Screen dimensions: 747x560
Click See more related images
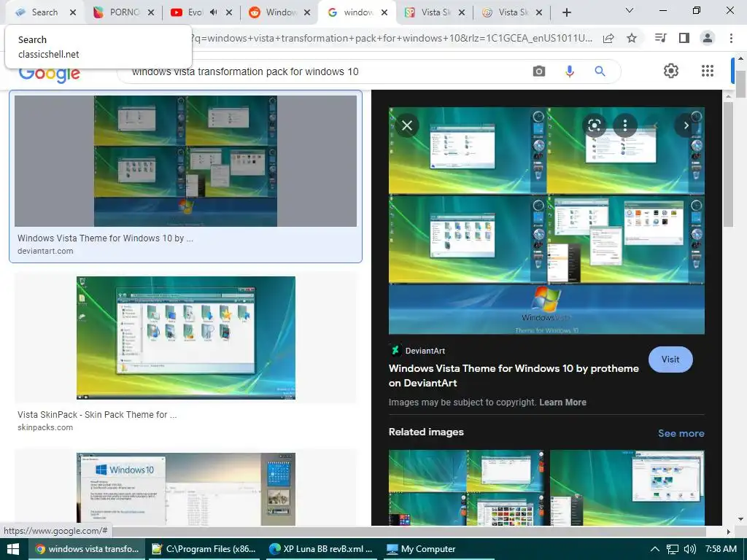point(681,433)
